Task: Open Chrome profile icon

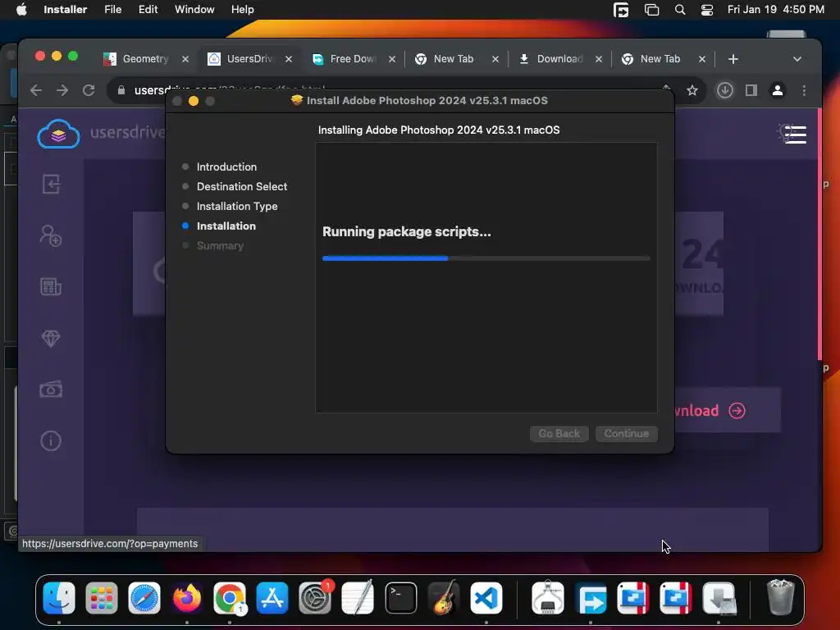Action: pos(778,90)
